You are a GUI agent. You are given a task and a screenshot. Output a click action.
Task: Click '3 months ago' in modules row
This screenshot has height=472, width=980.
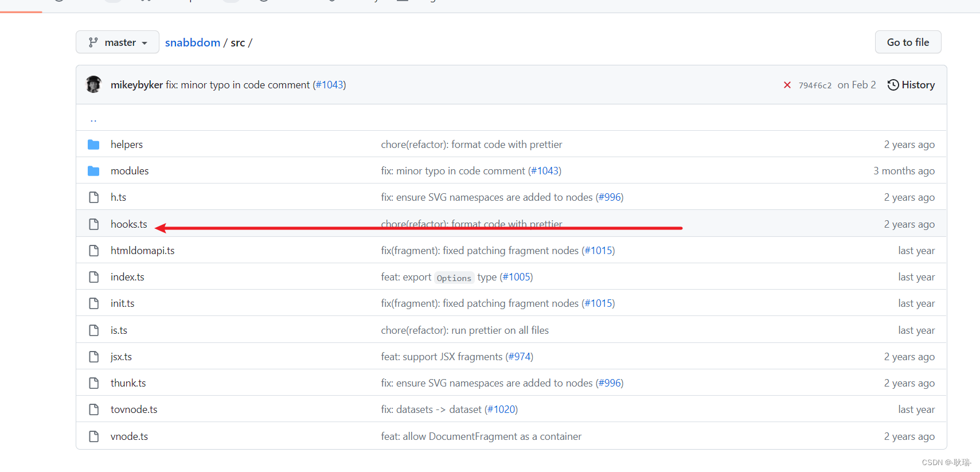904,171
